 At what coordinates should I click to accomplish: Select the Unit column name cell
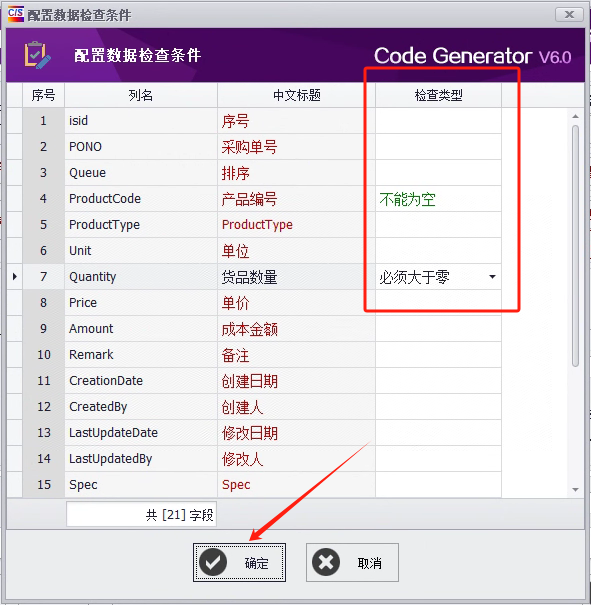click(x=141, y=251)
